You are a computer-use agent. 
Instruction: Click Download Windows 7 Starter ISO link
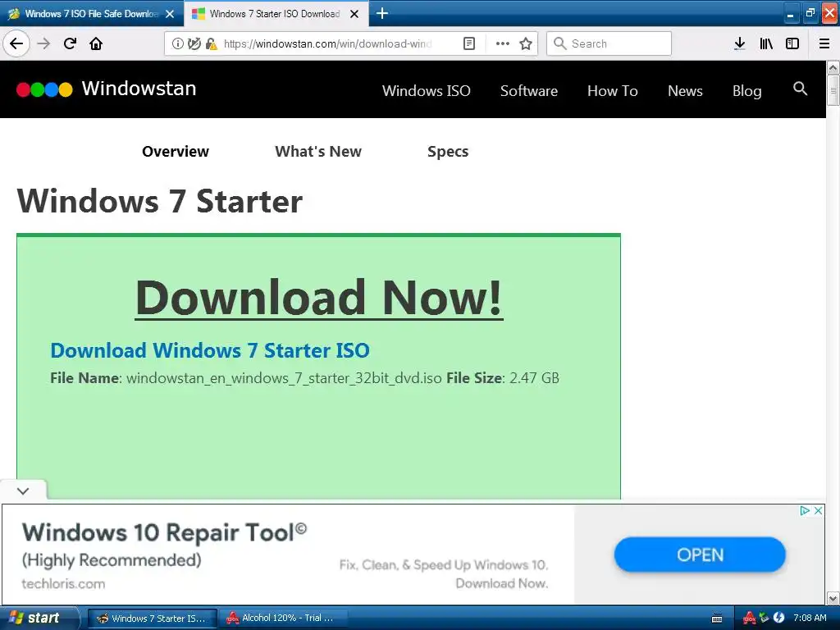click(210, 350)
